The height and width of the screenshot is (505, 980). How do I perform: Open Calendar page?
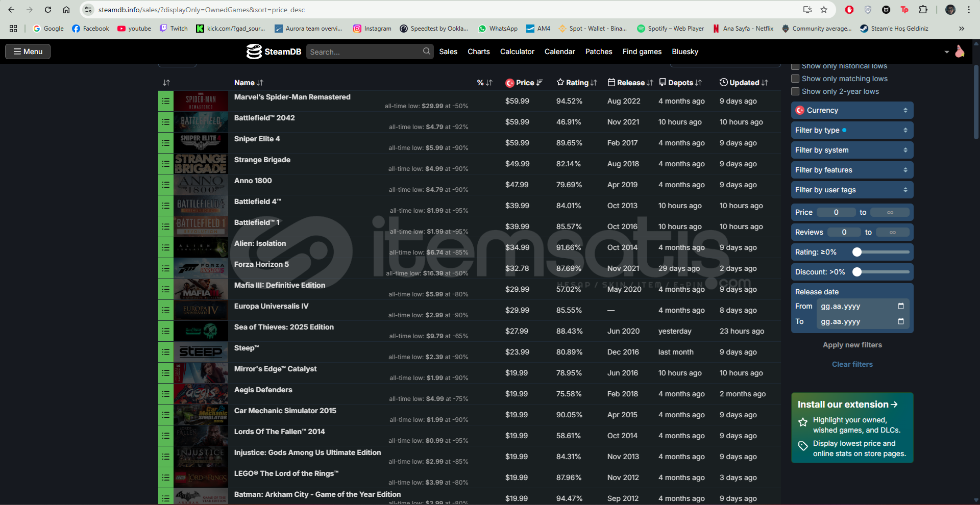point(559,52)
